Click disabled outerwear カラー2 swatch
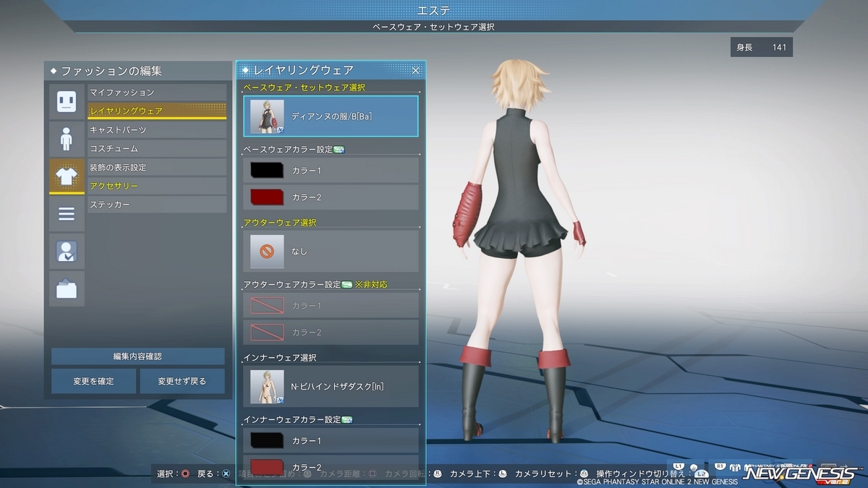This screenshot has height=488, width=868. 267,332
